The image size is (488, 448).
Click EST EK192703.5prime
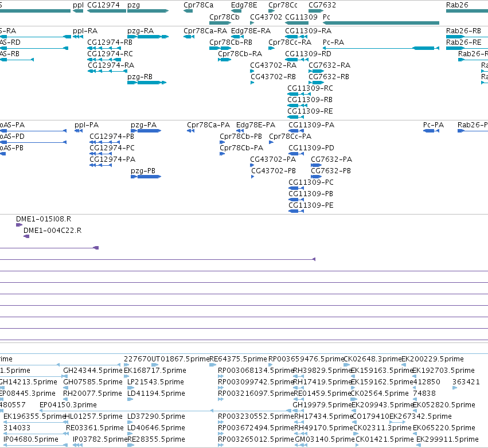pyautogui.click(x=443, y=371)
